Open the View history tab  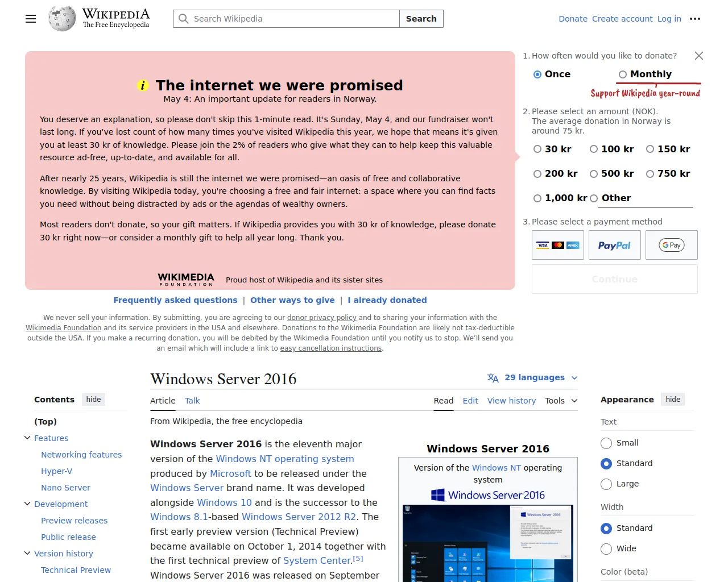click(x=511, y=401)
